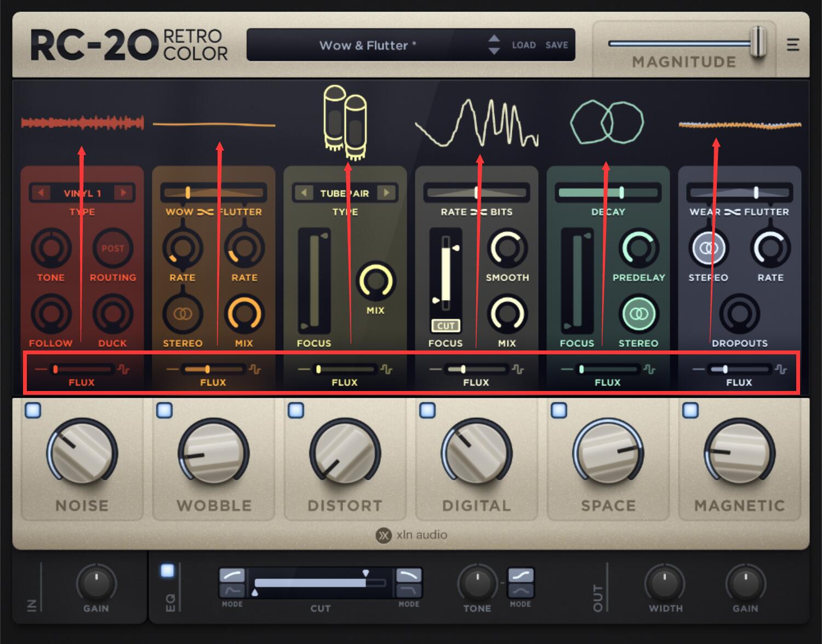
Task: Toggle the CUT button in Digital focus
Action: (x=446, y=326)
